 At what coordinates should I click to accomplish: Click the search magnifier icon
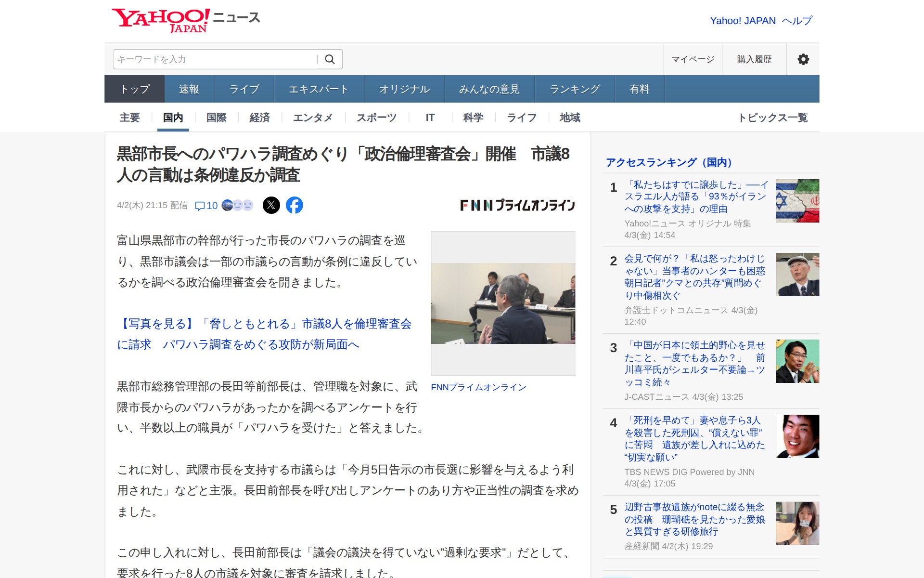[x=330, y=59]
